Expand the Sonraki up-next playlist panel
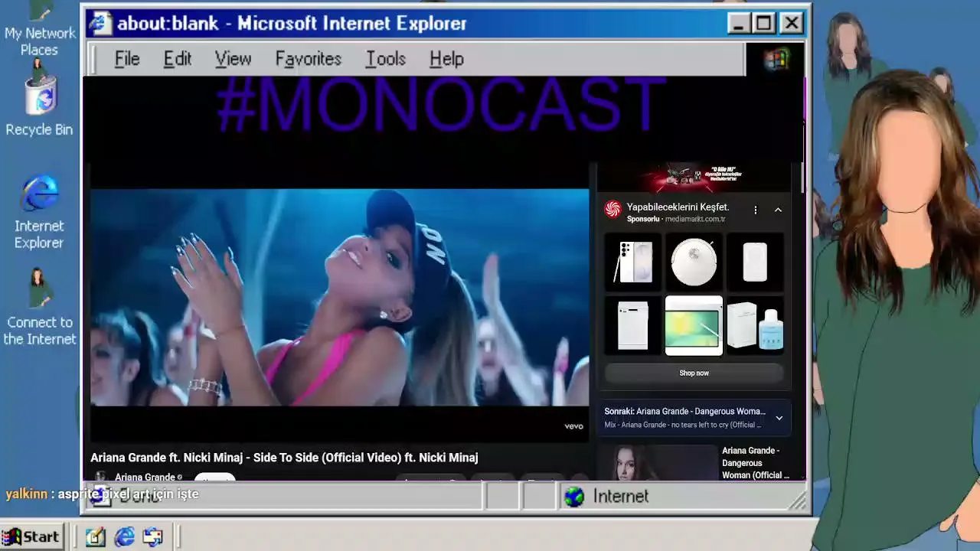980x551 pixels. (779, 418)
